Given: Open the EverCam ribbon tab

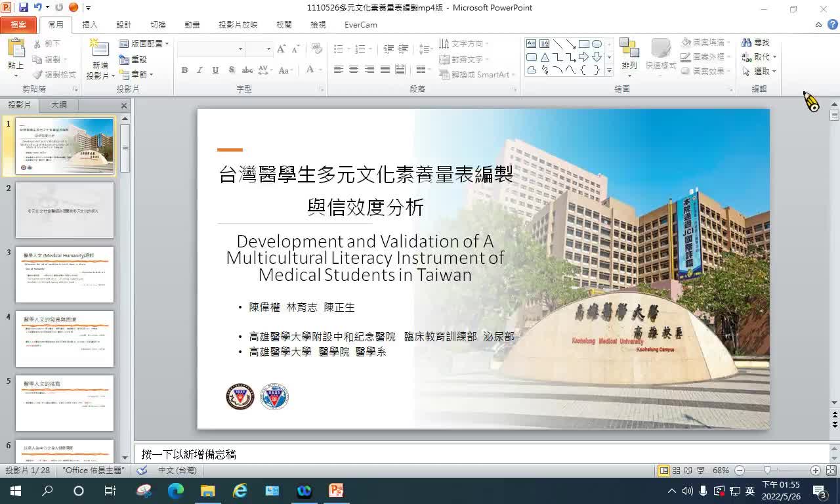Looking at the screenshot, I should click(x=361, y=25).
